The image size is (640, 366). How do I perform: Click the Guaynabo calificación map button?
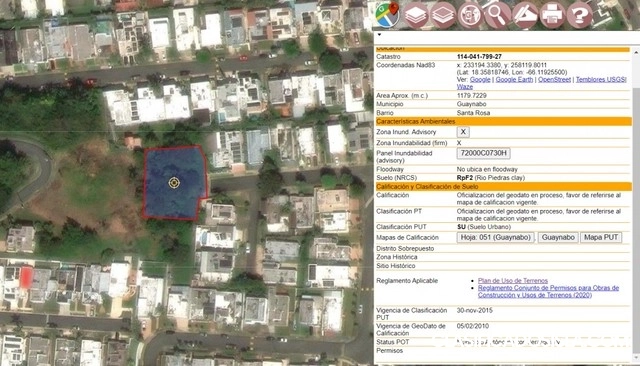click(558, 237)
